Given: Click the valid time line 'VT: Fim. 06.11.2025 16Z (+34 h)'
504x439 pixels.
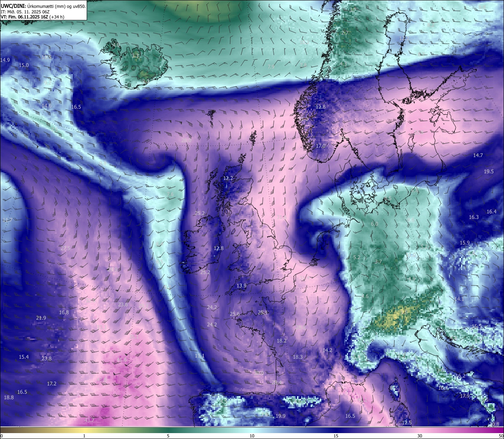Looking at the screenshot, I should [x=32, y=17].
